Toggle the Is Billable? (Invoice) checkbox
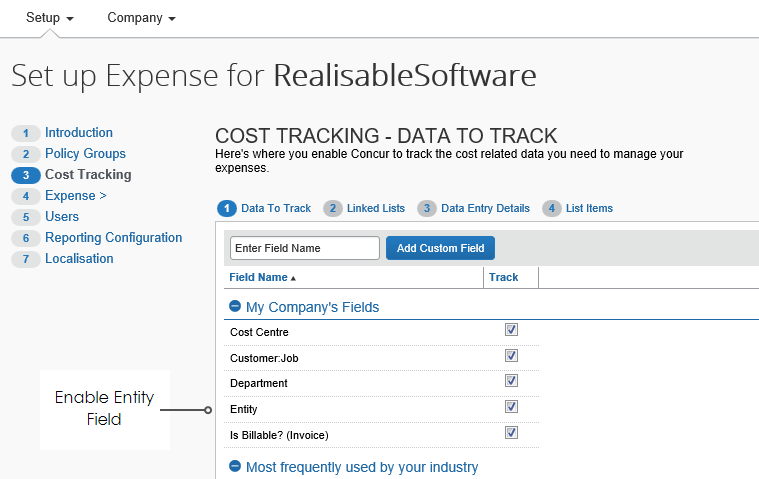 point(511,433)
